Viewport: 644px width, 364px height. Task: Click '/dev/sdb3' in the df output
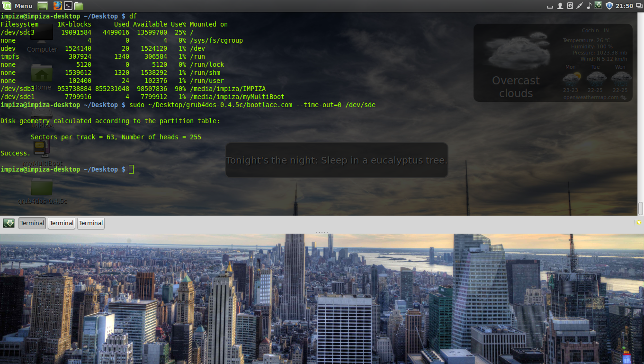pyautogui.click(x=18, y=89)
